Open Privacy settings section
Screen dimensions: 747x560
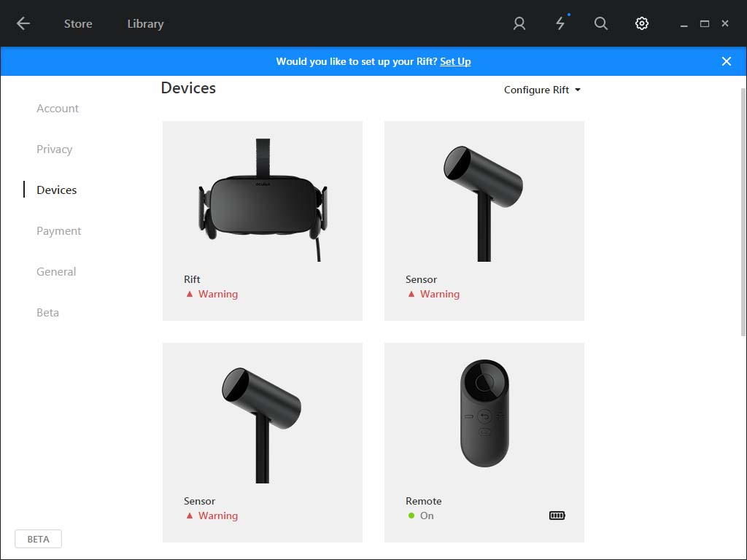pos(54,149)
